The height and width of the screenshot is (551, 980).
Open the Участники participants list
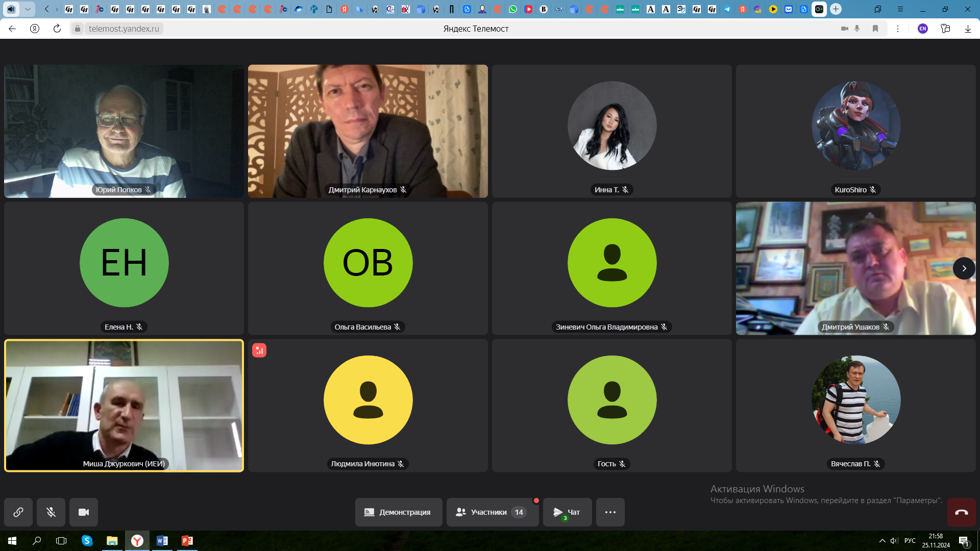(x=492, y=512)
